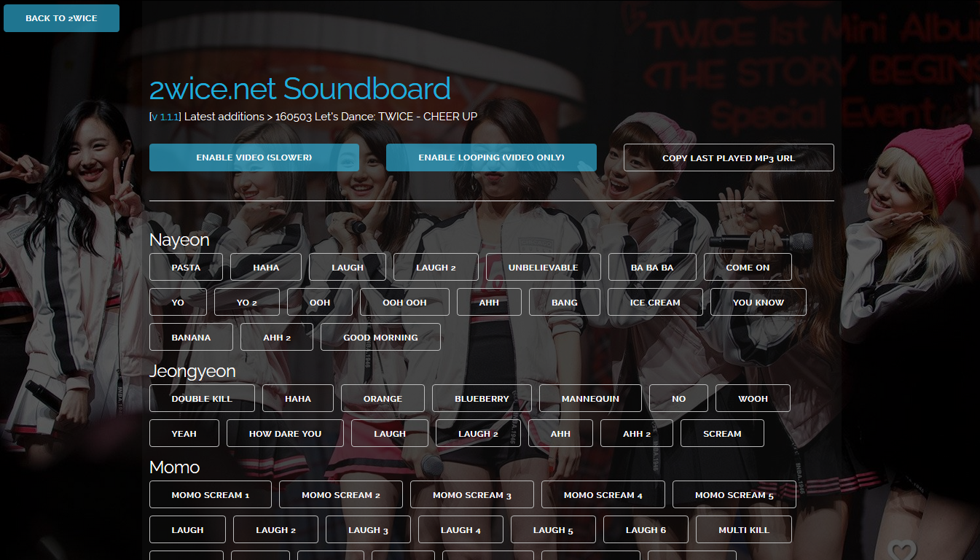
Task: Play the Wooh sound
Action: point(753,398)
